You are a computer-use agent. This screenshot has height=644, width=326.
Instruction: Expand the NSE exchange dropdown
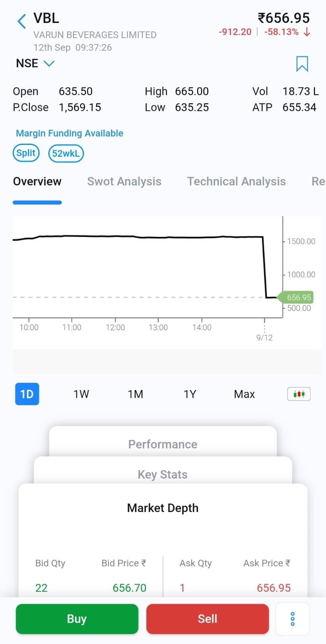click(x=35, y=64)
